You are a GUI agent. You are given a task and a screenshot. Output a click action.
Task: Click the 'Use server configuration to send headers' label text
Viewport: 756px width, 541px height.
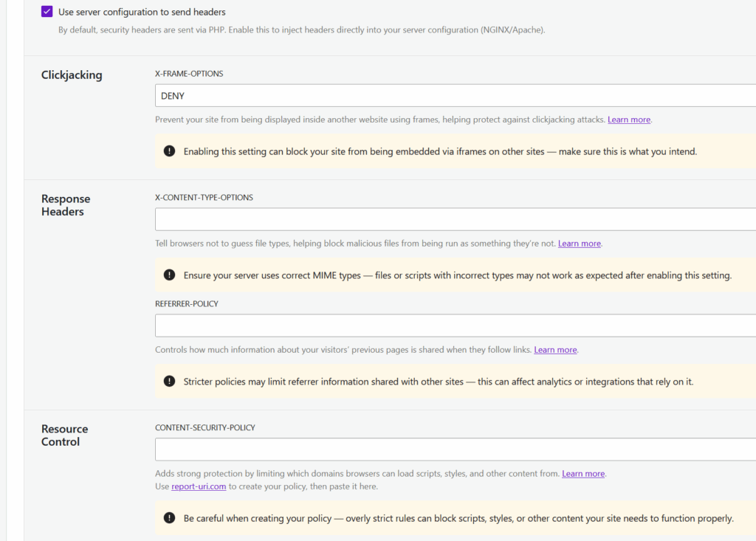(142, 12)
